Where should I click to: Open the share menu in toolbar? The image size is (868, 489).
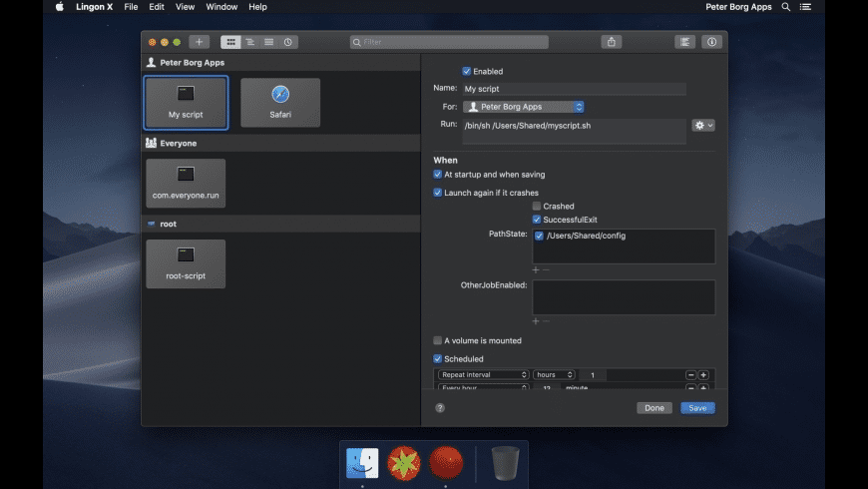point(612,42)
